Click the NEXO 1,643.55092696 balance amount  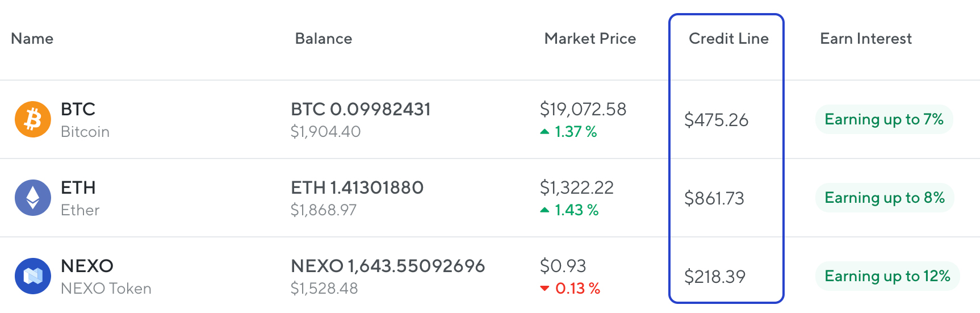click(388, 266)
